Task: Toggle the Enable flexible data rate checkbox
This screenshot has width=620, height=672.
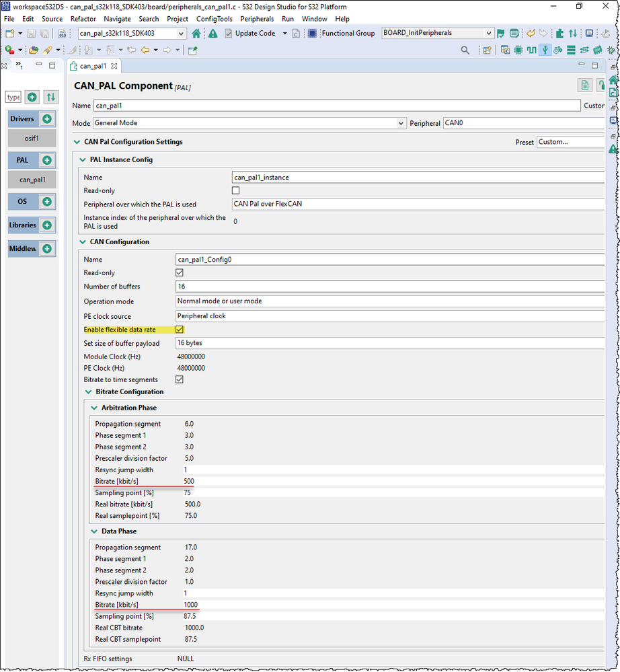Action: pyautogui.click(x=179, y=330)
